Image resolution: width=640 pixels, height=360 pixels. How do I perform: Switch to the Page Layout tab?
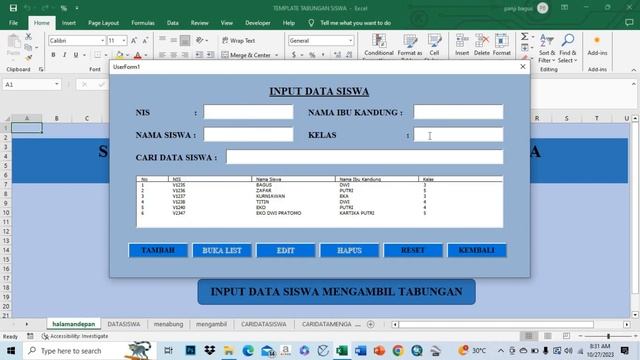(x=103, y=23)
